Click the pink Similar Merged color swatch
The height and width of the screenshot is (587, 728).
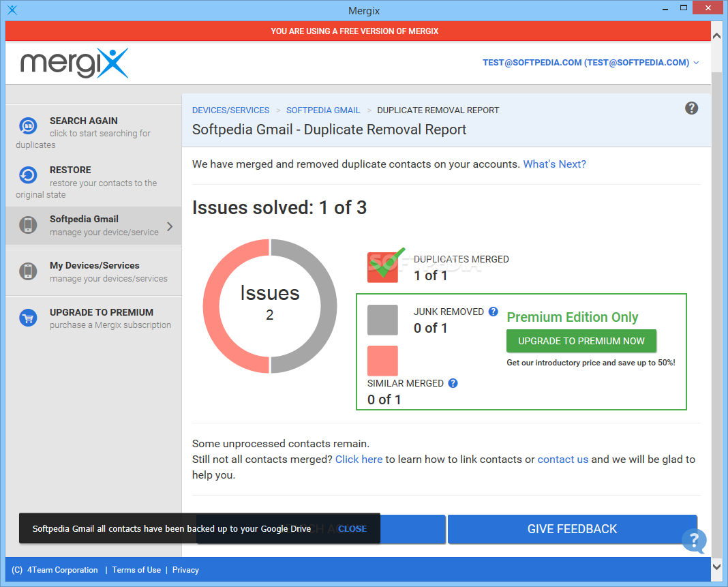tap(382, 361)
